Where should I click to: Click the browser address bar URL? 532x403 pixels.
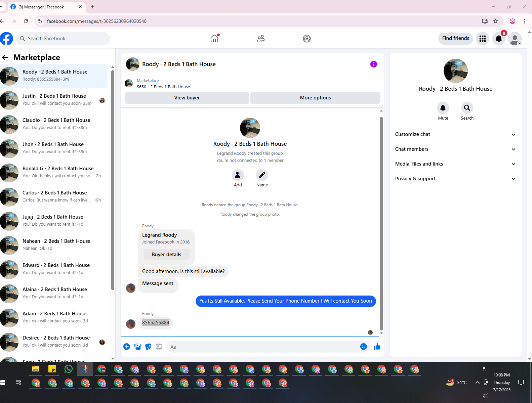point(97,21)
